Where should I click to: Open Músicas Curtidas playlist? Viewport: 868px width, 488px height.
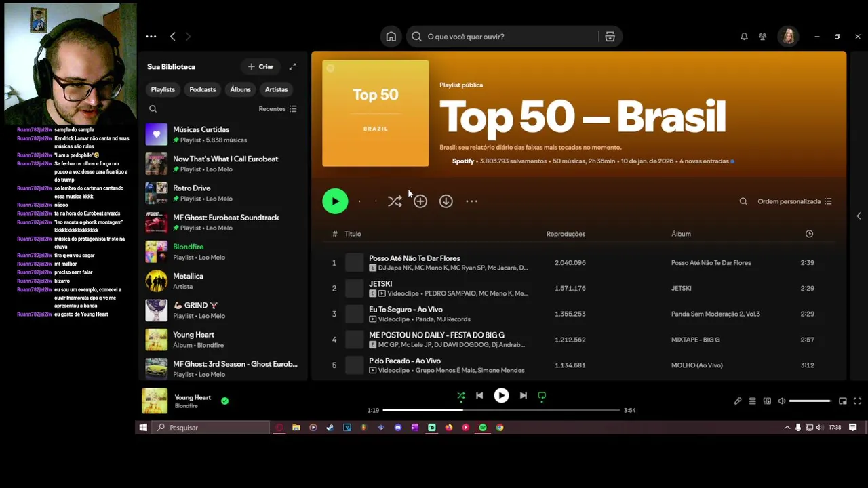click(x=222, y=134)
